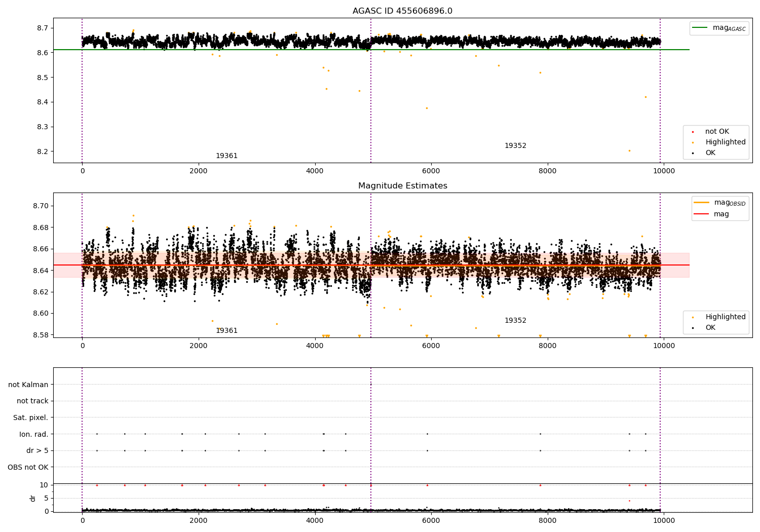This screenshot has height=532, width=760.
Task: Click the green mag AGASC legend line
Action: [x=701, y=28]
